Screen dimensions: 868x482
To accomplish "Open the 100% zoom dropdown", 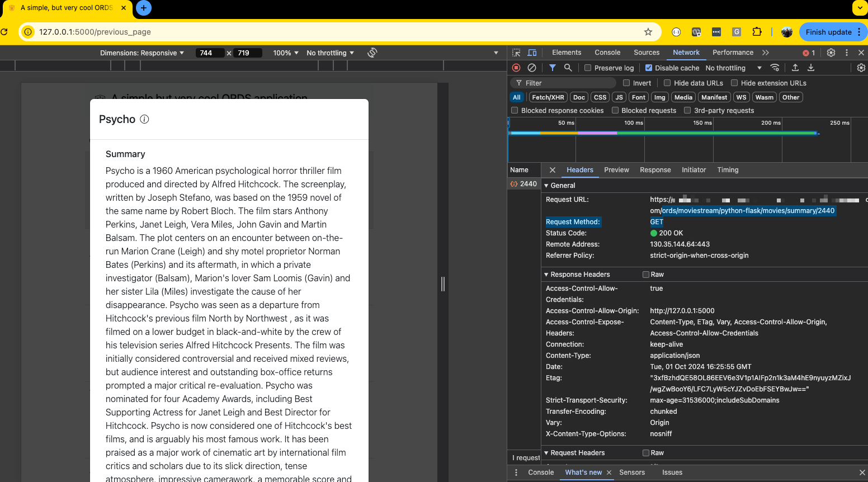I will [286, 53].
